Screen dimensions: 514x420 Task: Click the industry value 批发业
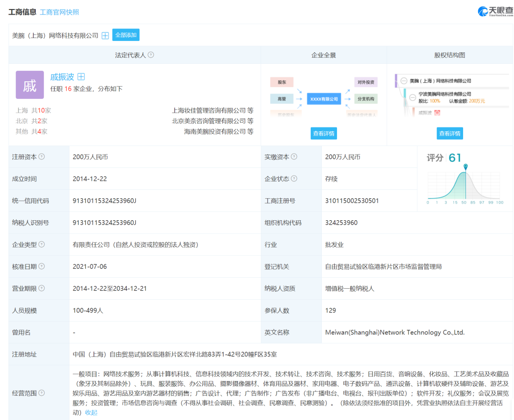[x=335, y=245]
